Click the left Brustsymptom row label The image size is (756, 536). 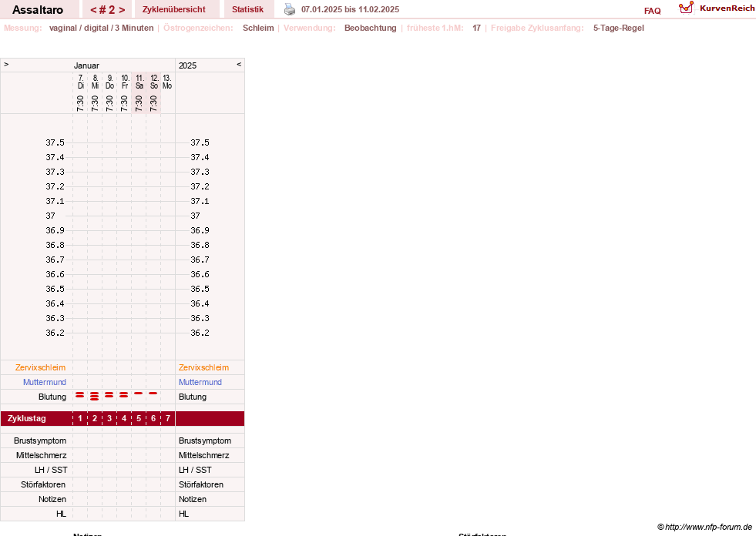[x=40, y=441]
